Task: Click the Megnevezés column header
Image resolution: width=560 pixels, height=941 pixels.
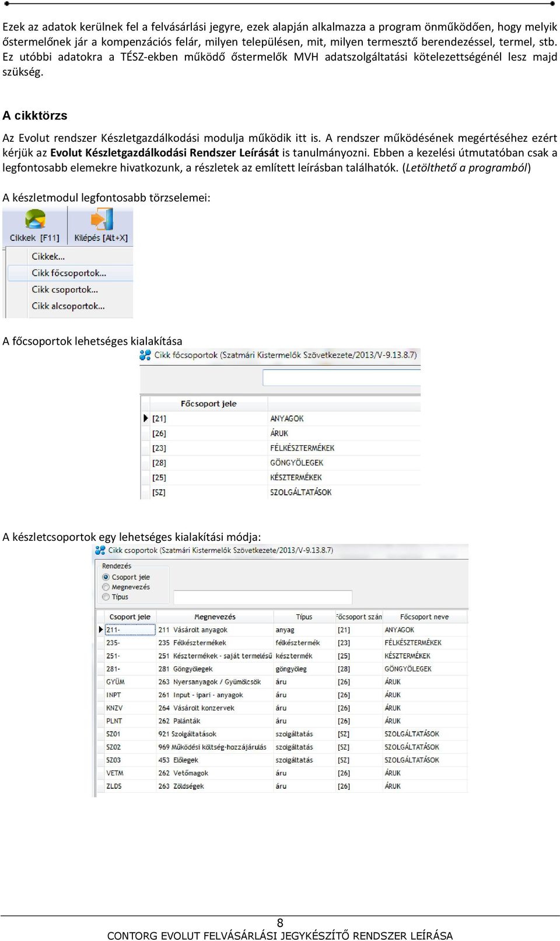Action: pos(215,617)
